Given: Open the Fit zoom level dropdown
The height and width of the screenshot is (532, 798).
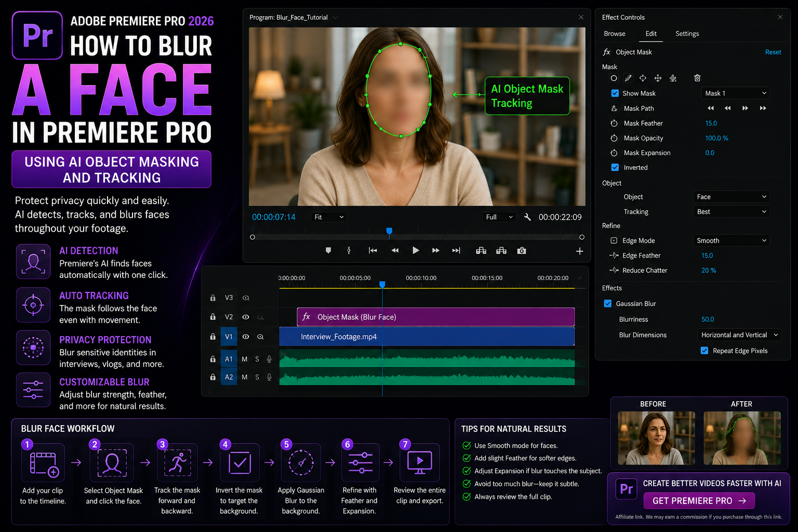Looking at the screenshot, I should pos(329,217).
